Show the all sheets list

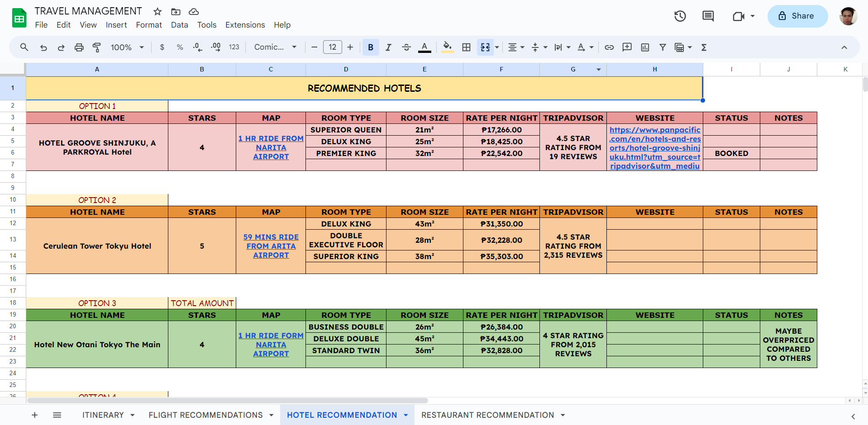57,415
